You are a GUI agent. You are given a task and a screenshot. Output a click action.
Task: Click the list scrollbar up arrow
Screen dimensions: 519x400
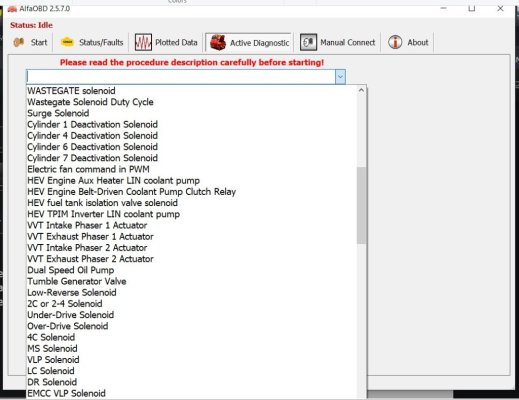point(361,90)
